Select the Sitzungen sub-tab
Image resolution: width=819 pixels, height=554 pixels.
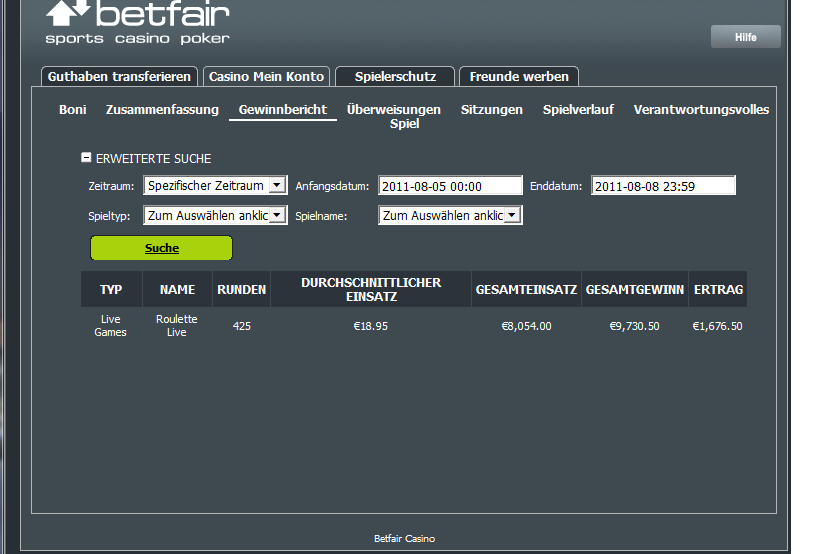coord(492,110)
